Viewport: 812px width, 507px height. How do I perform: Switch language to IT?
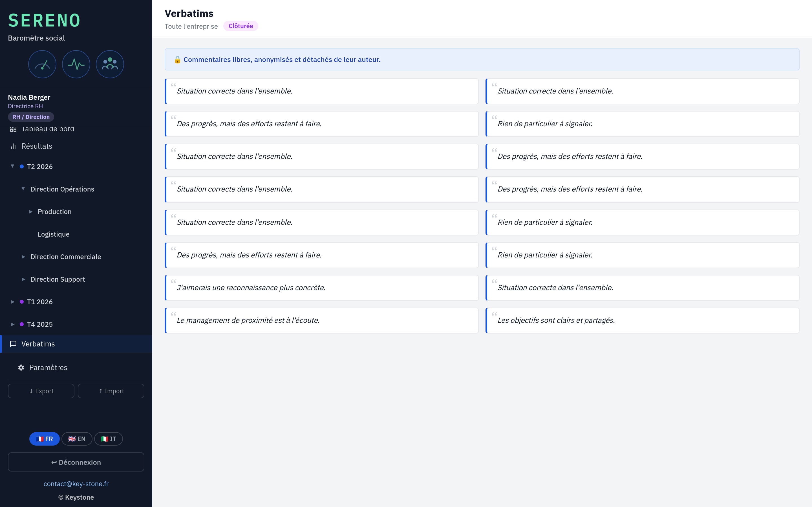click(108, 439)
